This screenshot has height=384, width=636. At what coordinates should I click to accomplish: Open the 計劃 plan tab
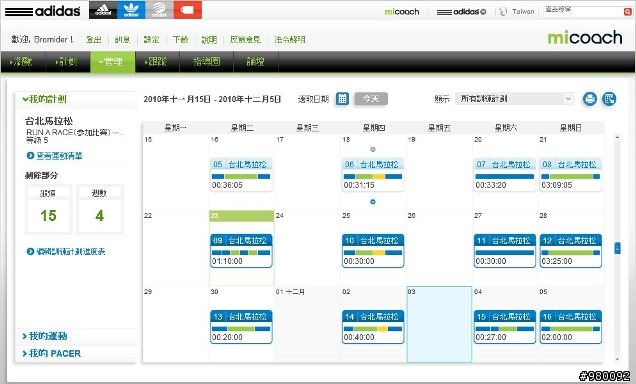pos(68,62)
